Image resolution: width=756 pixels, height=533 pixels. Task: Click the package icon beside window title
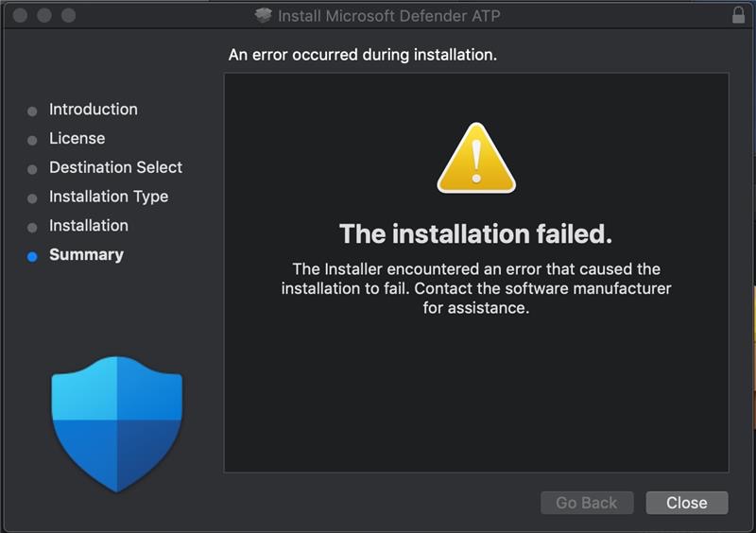click(264, 15)
